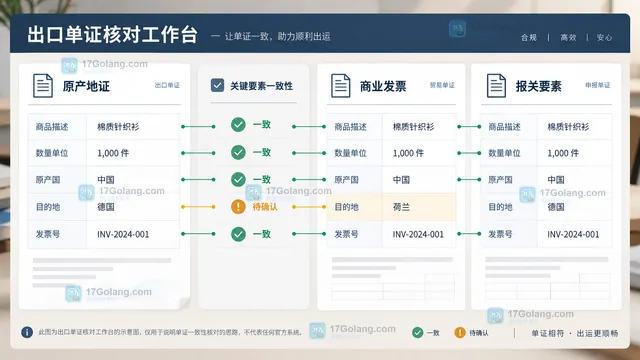This screenshot has width=640, height=360.
Task: Click green check icon for 发票号 row
Action: pyautogui.click(x=238, y=234)
